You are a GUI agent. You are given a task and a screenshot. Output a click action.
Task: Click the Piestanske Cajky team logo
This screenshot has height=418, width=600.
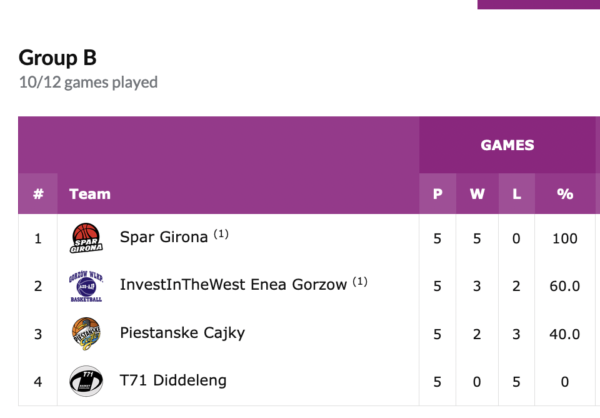(x=86, y=333)
